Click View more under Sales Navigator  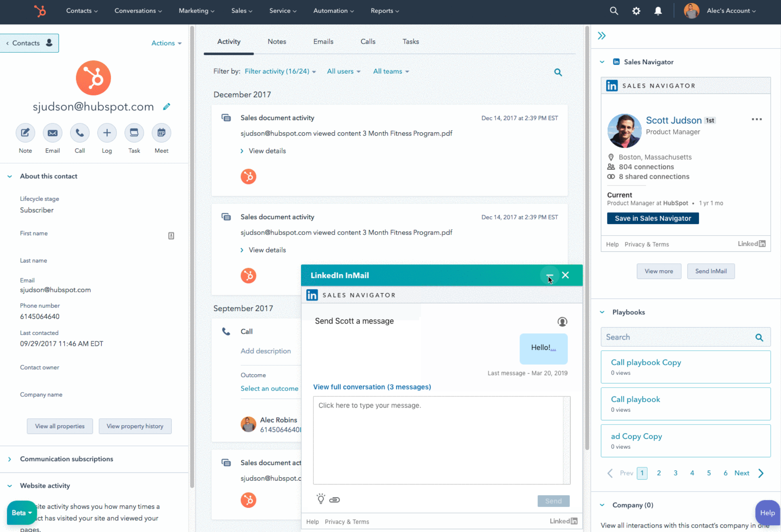point(659,272)
